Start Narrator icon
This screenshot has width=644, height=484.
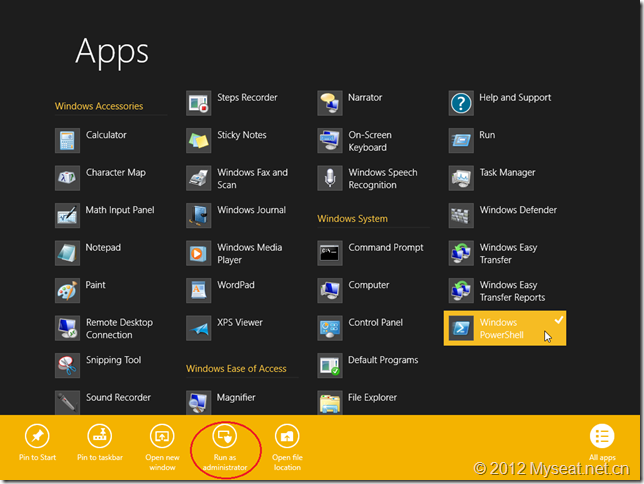(x=330, y=103)
